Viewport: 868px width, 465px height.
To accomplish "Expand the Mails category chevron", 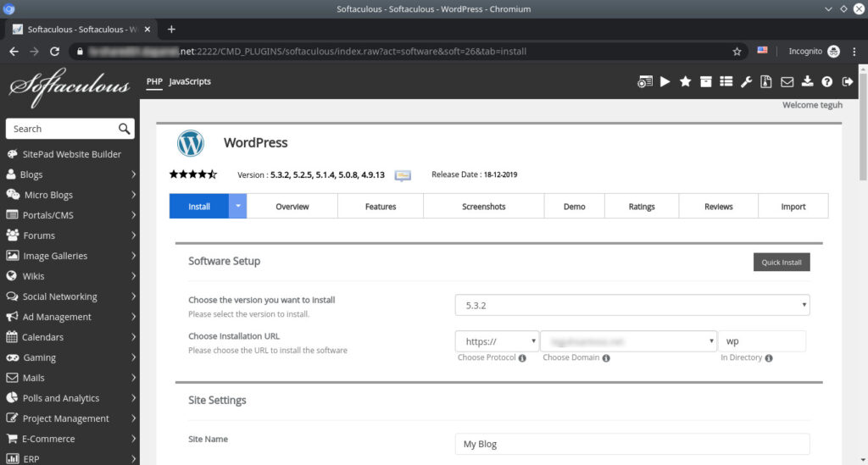I will (133, 378).
